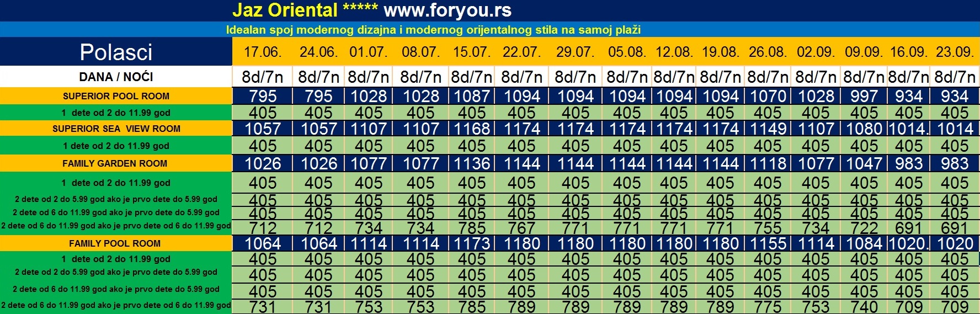
Task: Select Superior Pool Room 934 under 23.09.
Action: [955, 96]
